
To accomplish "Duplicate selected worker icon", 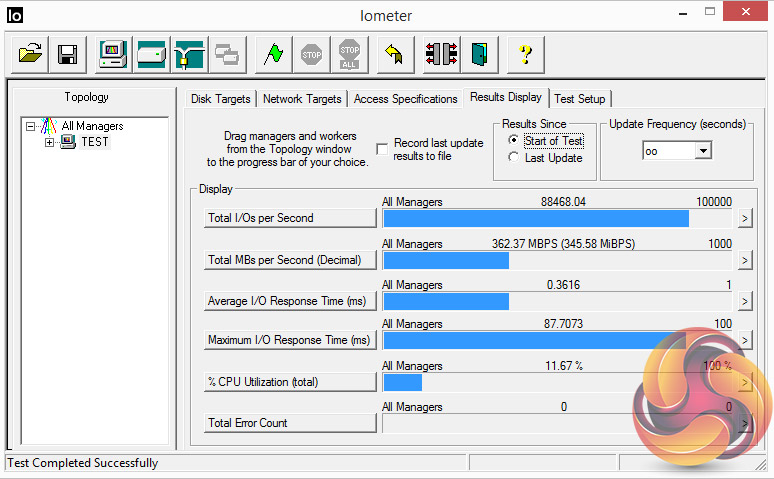I will [227, 54].
